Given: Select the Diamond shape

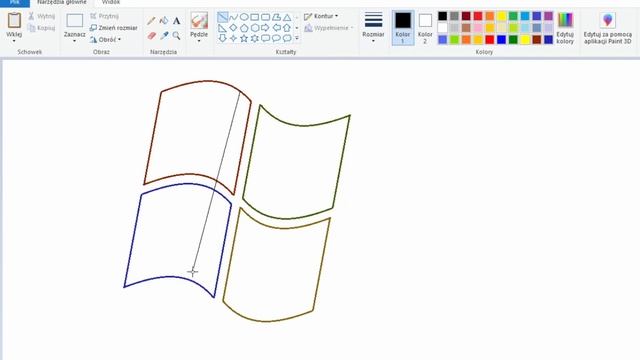Looking at the screenshot, I should tap(233, 28).
